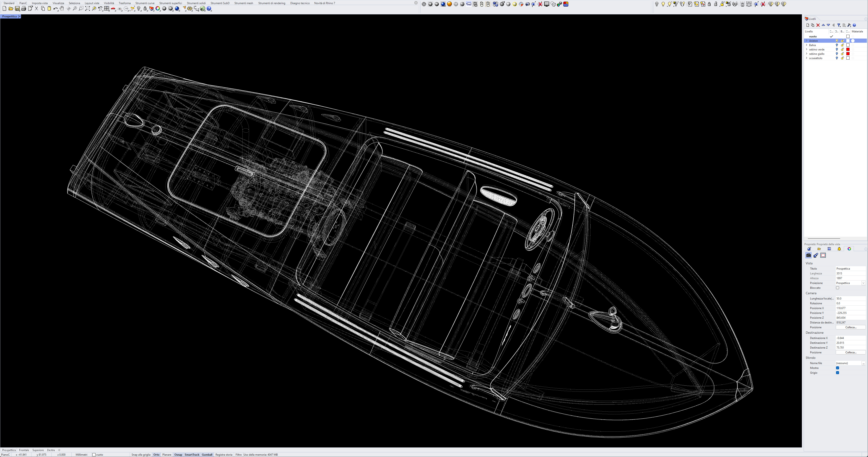868x457 pixels.
Task: Click the Zoom Extents toolbar icon
Action: pos(88,9)
